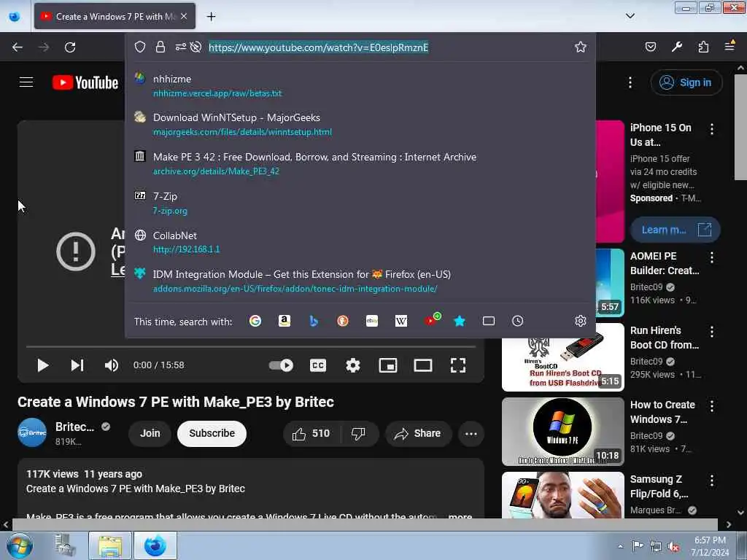Click the video progress bar

(x=251, y=346)
